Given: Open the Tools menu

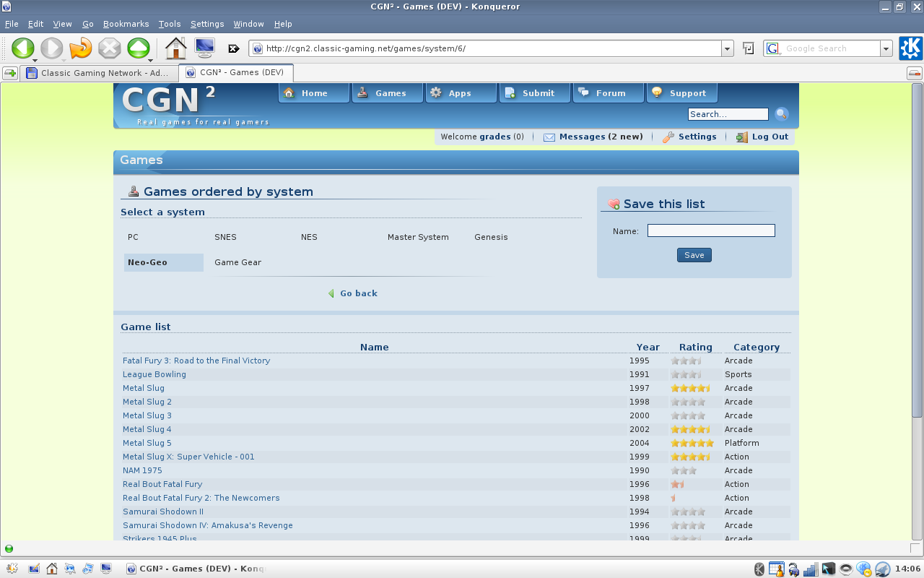Looking at the screenshot, I should coord(170,24).
